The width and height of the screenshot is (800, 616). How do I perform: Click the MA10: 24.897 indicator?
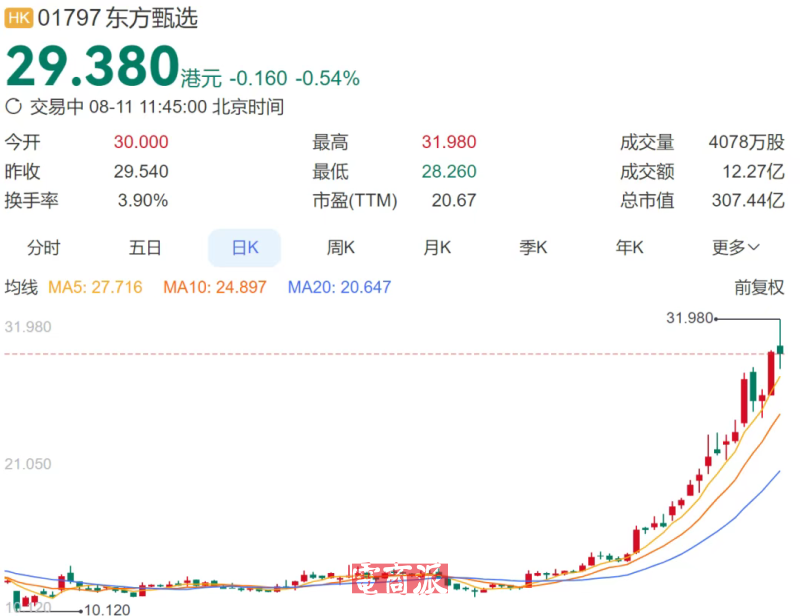215,287
